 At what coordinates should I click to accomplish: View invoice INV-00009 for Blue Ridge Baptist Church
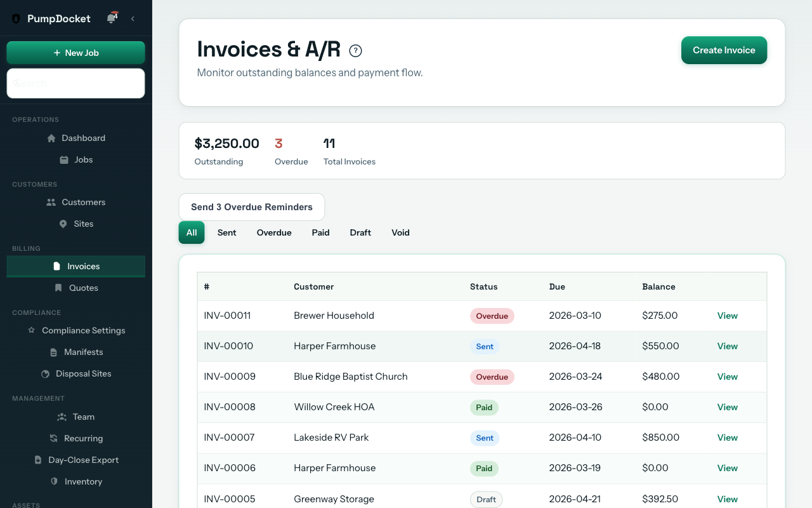tap(727, 377)
